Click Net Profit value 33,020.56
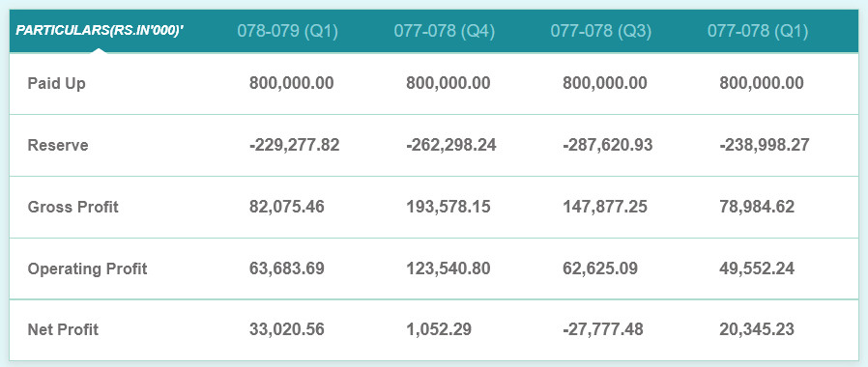Screen dimensions: 868x367 coord(287,330)
